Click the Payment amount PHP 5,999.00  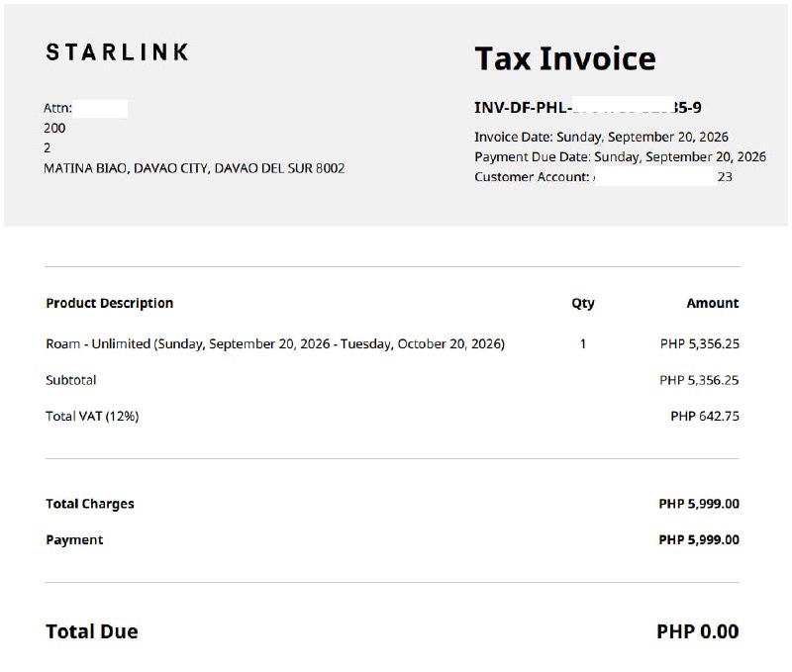tap(699, 539)
